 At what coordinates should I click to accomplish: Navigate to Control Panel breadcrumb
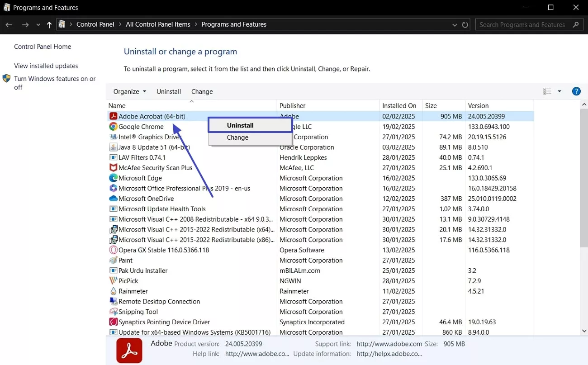pyautogui.click(x=95, y=24)
